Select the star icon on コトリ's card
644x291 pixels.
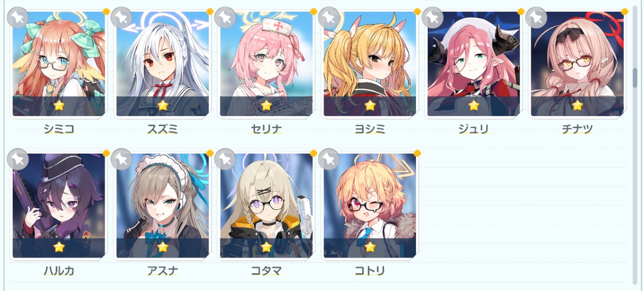370,247
